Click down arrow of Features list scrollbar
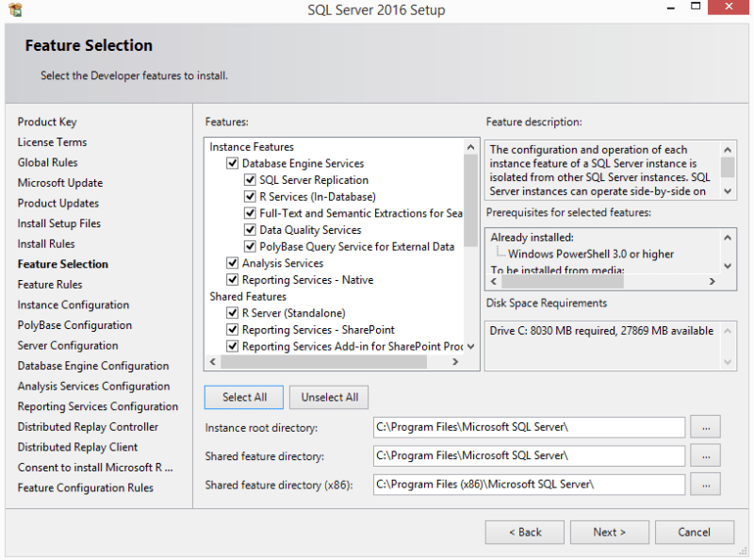This screenshot has height=560, width=754. pyautogui.click(x=470, y=346)
